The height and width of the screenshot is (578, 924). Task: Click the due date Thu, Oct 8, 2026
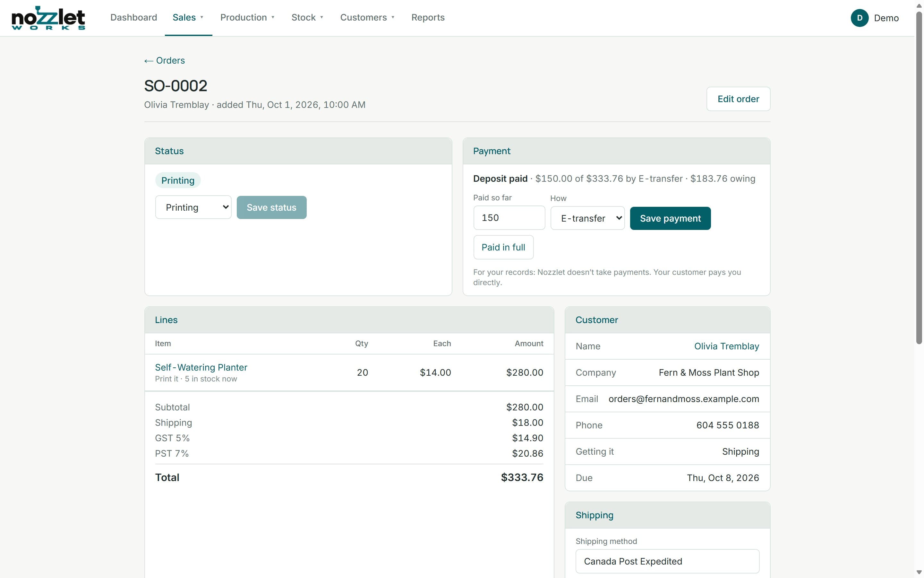point(723,478)
